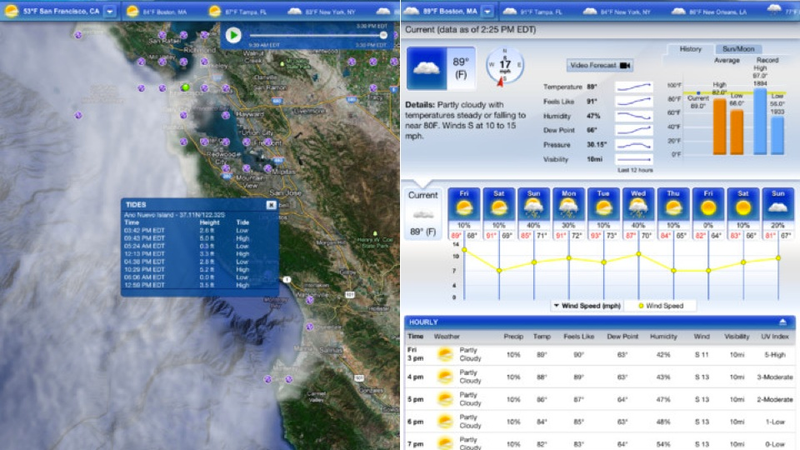Select 87°F Tampa, FL in left location bar
Image resolution: width=800 pixels, height=450 pixels.
pyautogui.click(x=238, y=11)
